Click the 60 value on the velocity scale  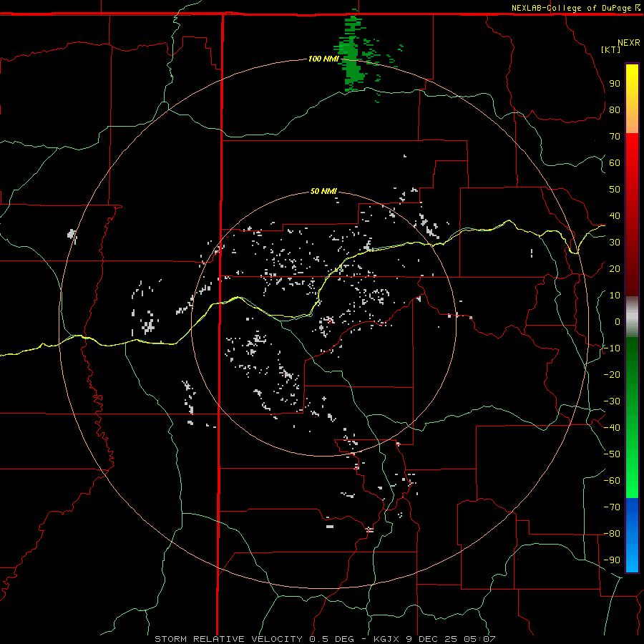tap(615, 162)
